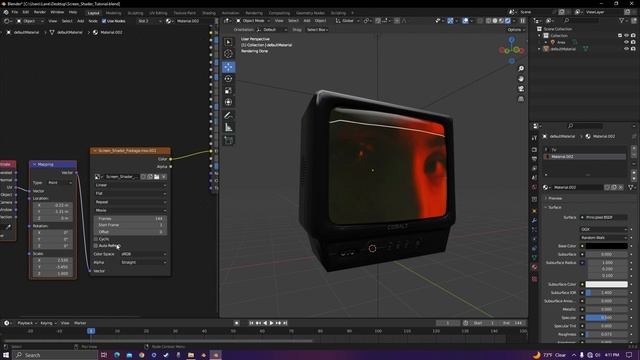Choose the Annotate pencil tool
The width and height of the screenshot is (640, 360).
(229, 116)
